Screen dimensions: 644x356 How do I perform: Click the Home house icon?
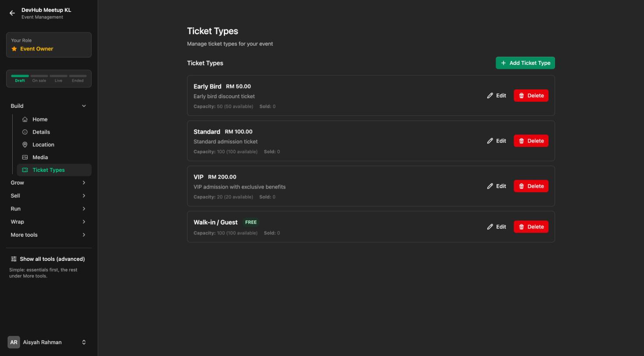(x=25, y=119)
